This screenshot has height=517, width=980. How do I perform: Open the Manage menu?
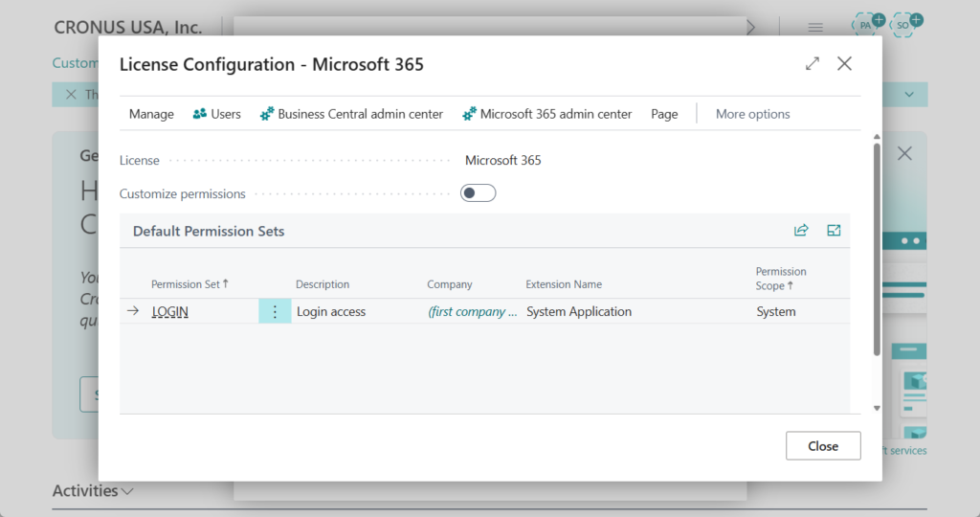pyautogui.click(x=151, y=114)
